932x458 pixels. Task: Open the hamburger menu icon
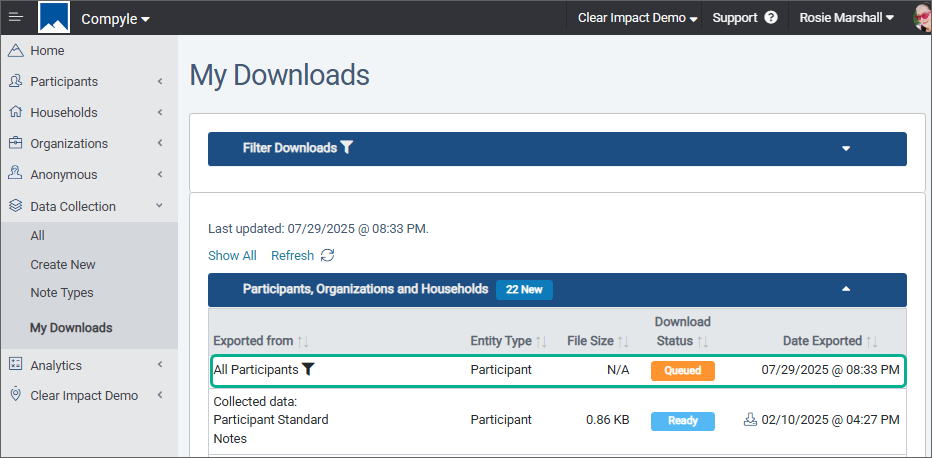(16, 17)
